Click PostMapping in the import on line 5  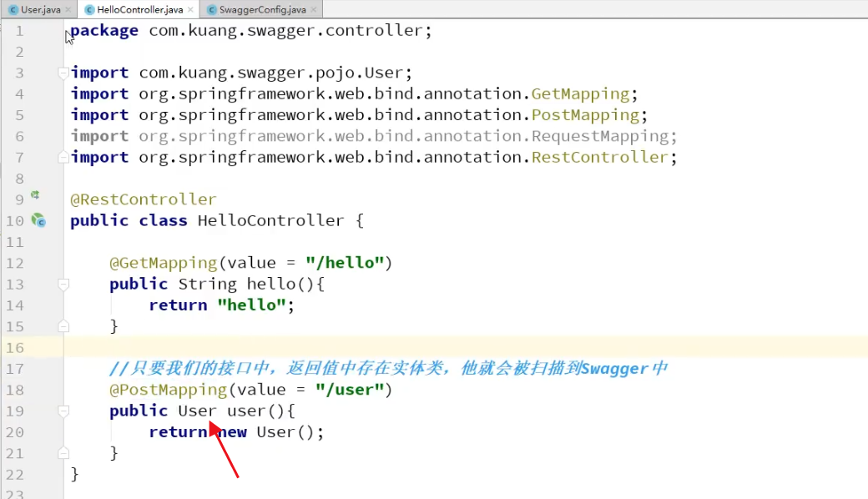[x=585, y=116]
